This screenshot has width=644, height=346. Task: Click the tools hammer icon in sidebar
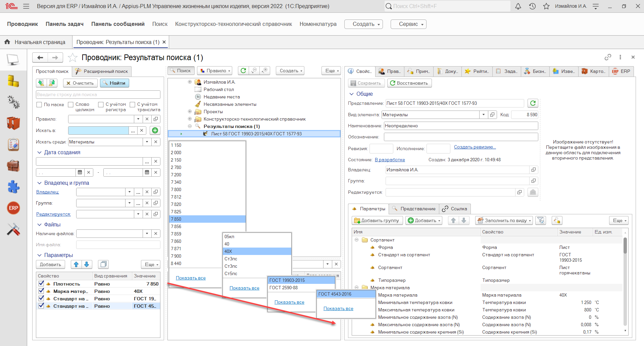(x=13, y=229)
